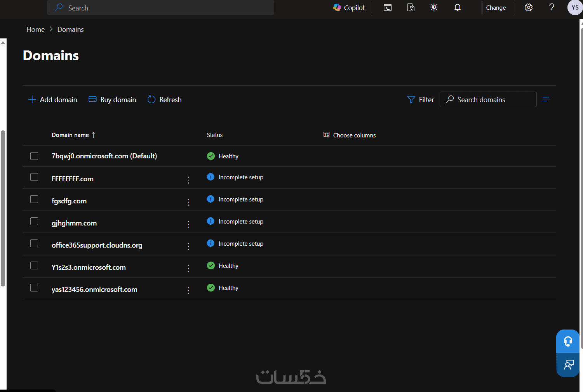Screen dimensions: 583x392
Task: Click Buy domain
Action: (x=112, y=100)
